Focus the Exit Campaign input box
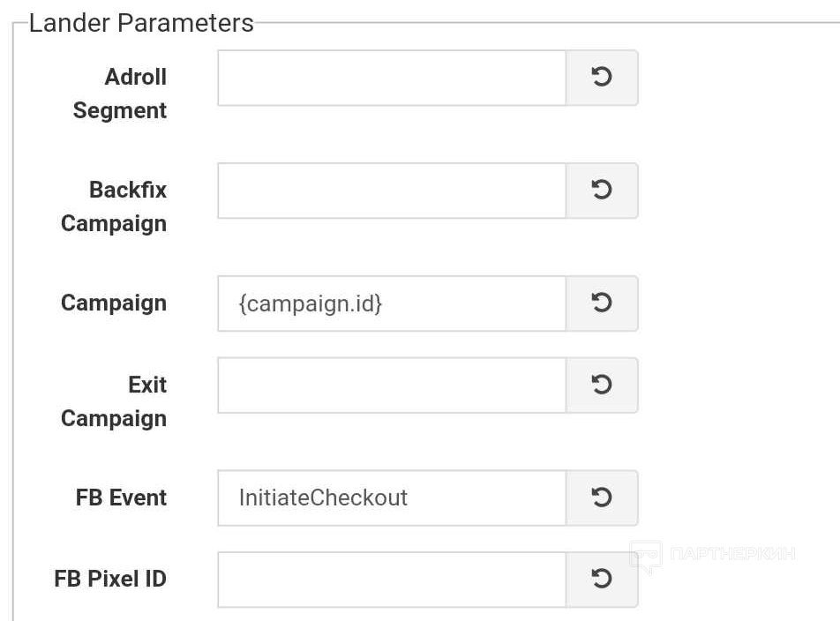Image resolution: width=840 pixels, height=621 pixels. [391, 385]
